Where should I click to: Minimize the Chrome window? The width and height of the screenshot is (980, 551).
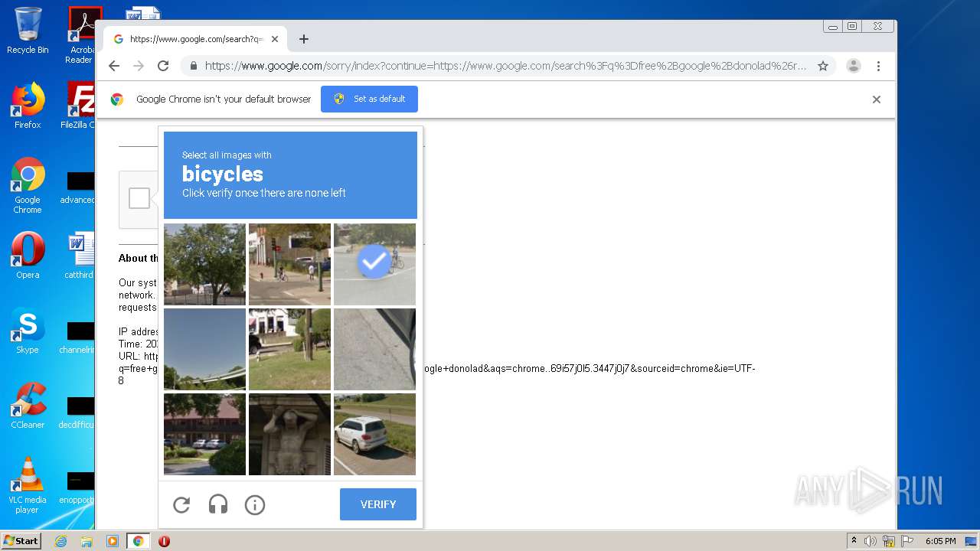(x=832, y=26)
